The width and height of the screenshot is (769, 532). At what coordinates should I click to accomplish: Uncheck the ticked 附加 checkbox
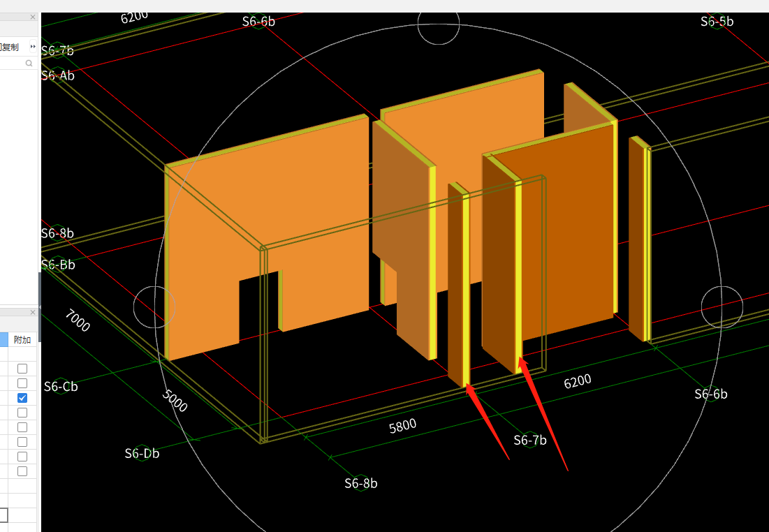[22, 398]
